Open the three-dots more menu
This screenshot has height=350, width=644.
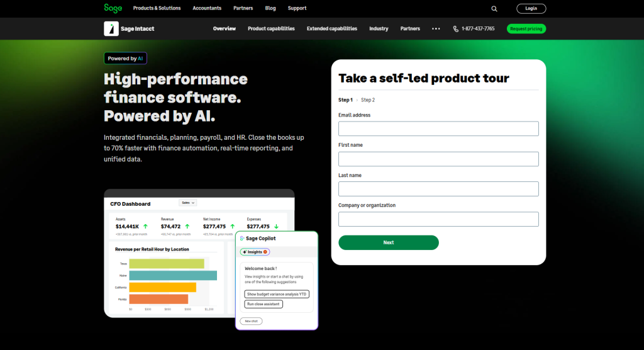point(436,29)
